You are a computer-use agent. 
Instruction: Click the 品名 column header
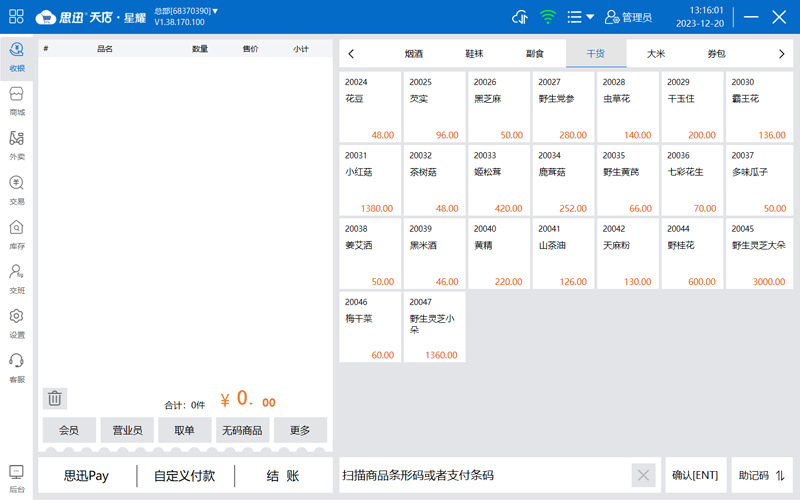(105, 49)
